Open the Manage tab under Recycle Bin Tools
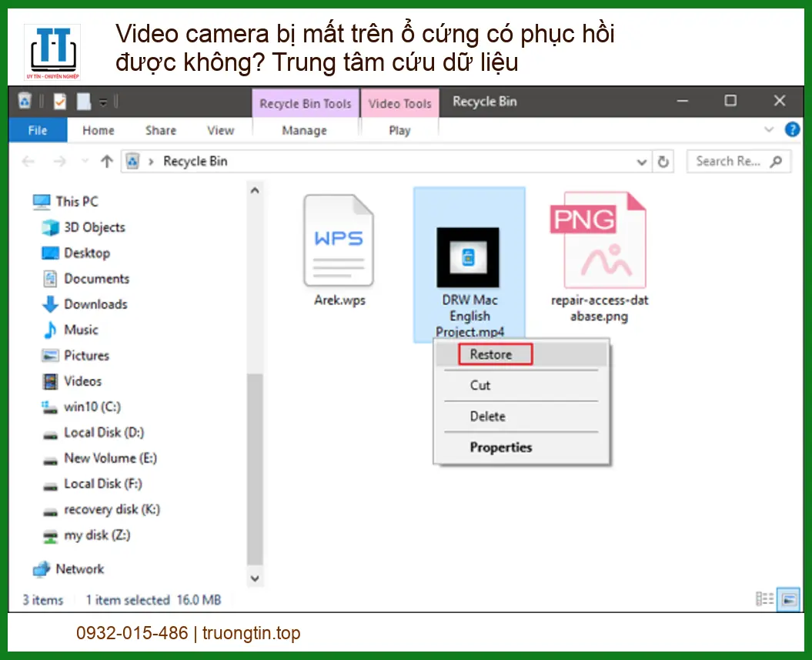 point(304,130)
